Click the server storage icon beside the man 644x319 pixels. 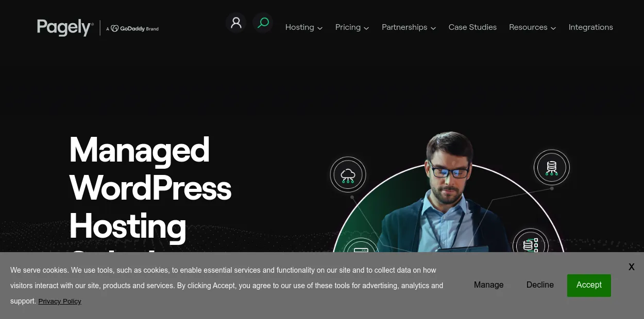coord(530,244)
